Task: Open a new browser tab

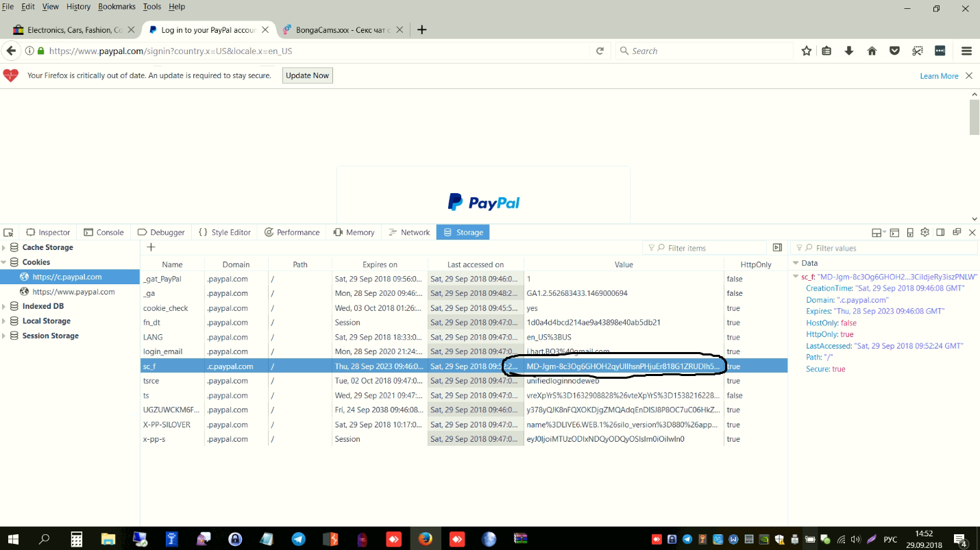Action: pos(422,29)
